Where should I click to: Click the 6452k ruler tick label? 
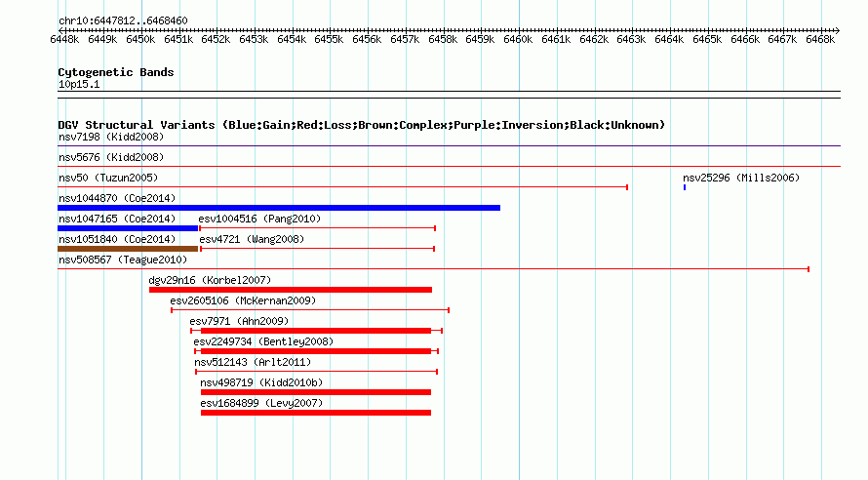216,39
